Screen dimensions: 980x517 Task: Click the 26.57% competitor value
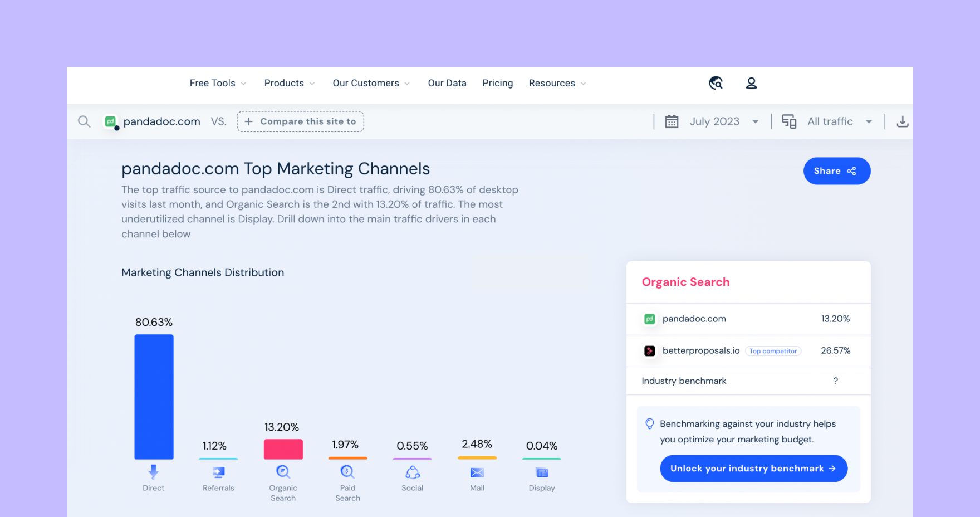(836, 350)
